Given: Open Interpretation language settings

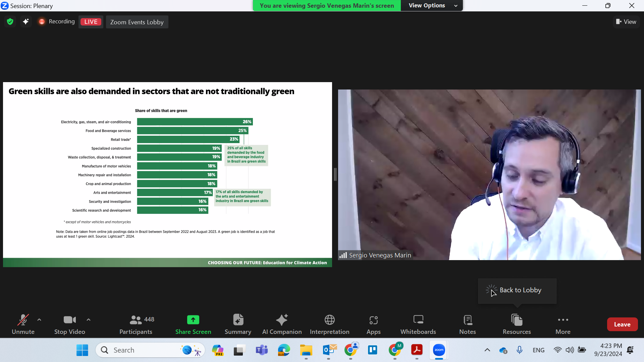Looking at the screenshot, I should tap(329, 324).
